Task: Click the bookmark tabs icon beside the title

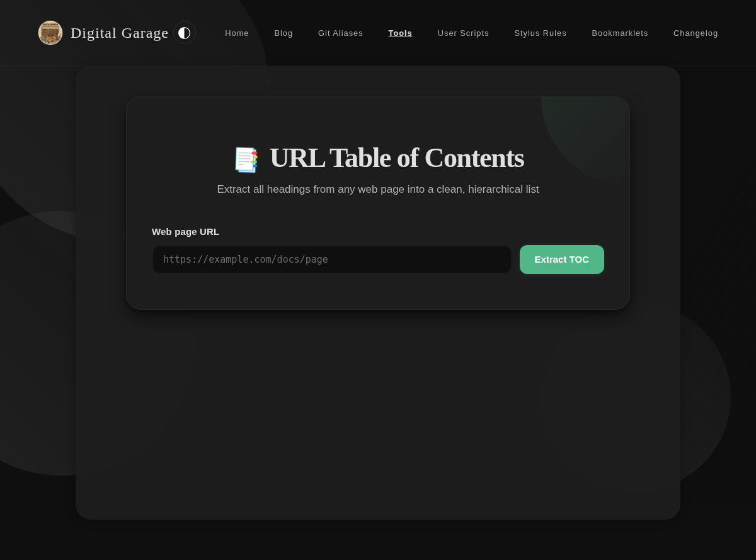Action: [246, 159]
